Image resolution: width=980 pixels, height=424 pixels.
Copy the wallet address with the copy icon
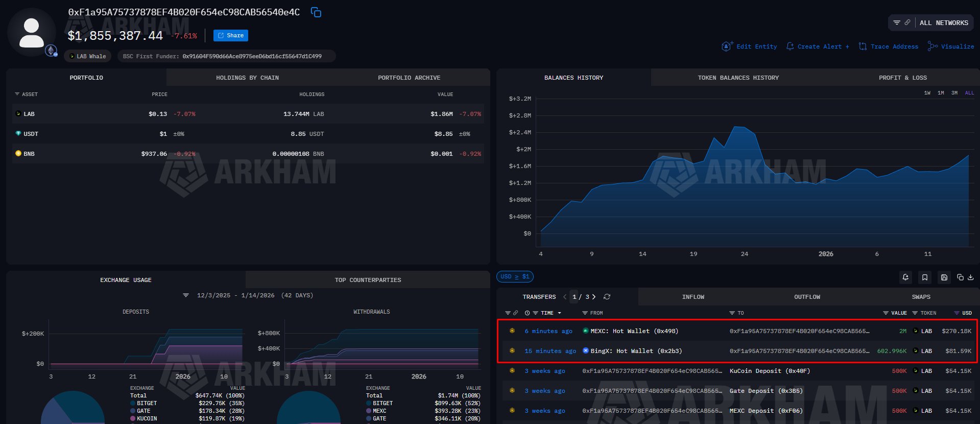point(316,12)
